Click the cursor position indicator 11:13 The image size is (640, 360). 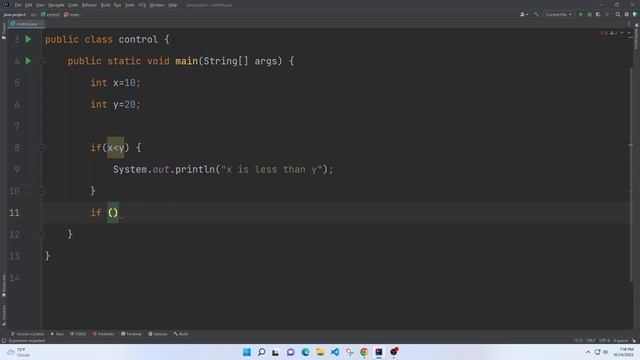(x=578, y=340)
